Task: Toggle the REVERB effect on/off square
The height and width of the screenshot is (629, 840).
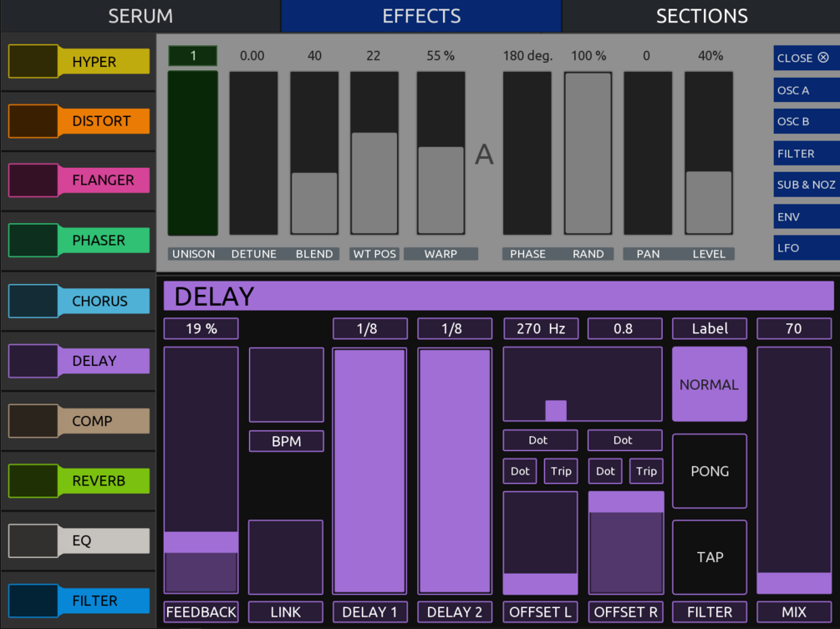Action: click(33, 480)
